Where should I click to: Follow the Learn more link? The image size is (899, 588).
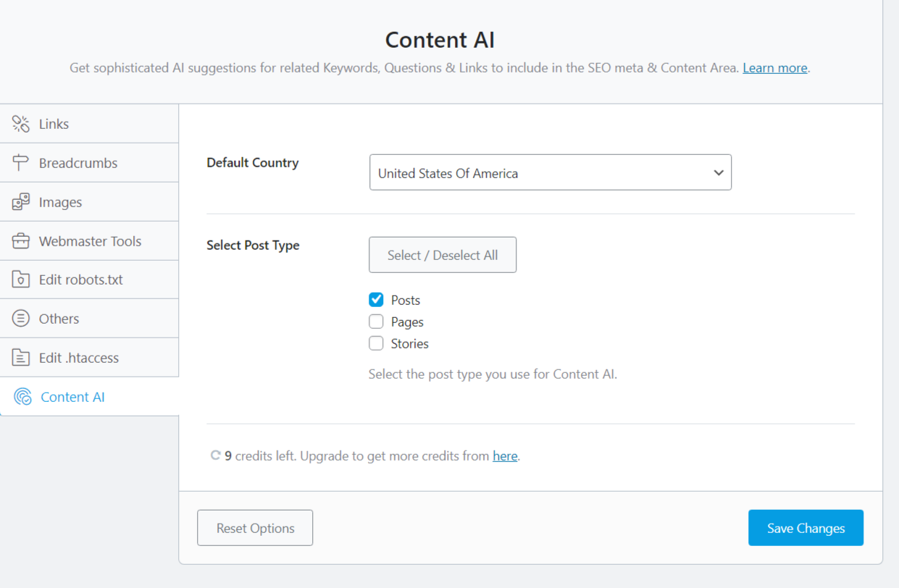pos(774,68)
